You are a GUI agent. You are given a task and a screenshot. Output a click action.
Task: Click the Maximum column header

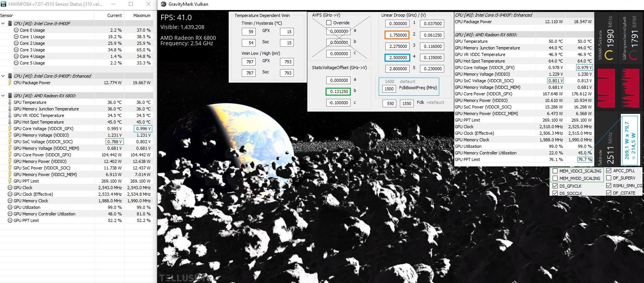(x=142, y=15)
